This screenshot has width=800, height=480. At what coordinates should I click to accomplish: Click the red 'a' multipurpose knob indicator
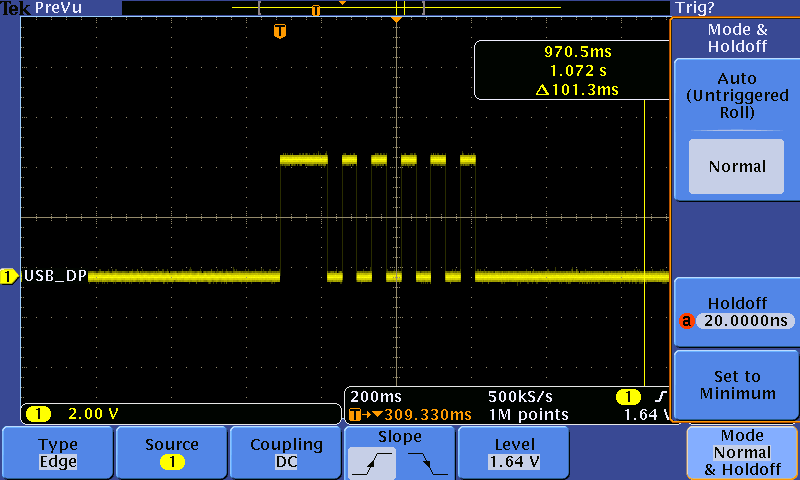(x=687, y=321)
